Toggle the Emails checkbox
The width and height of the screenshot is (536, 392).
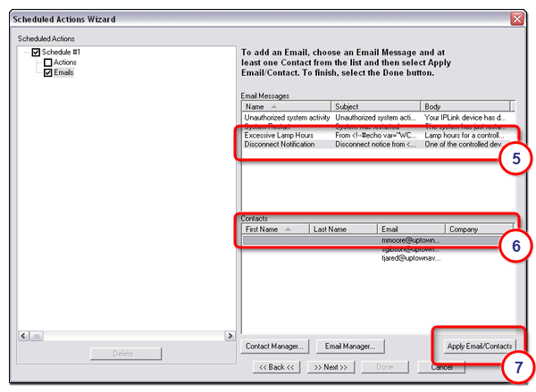[48, 73]
